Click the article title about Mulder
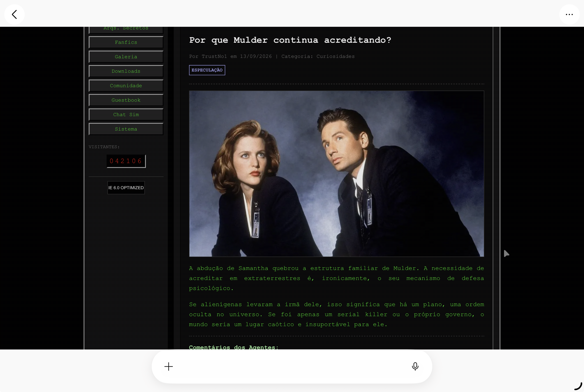The height and width of the screenshot is (392, 584). tap(290, 40)
